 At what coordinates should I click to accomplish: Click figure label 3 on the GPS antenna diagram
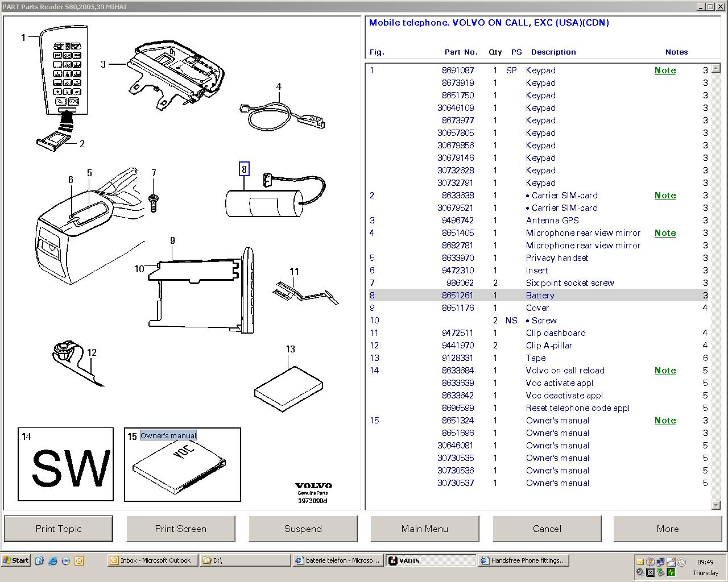(103, 64)
